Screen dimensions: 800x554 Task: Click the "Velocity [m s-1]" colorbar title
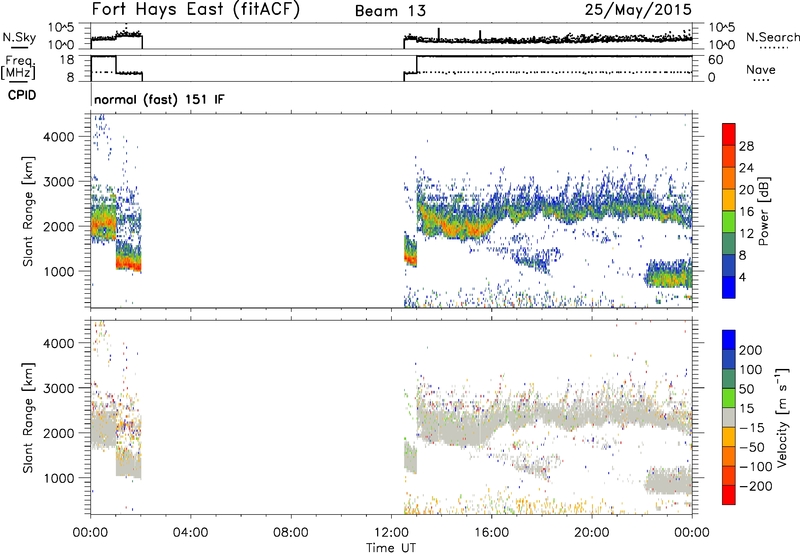tap(782, 417)
